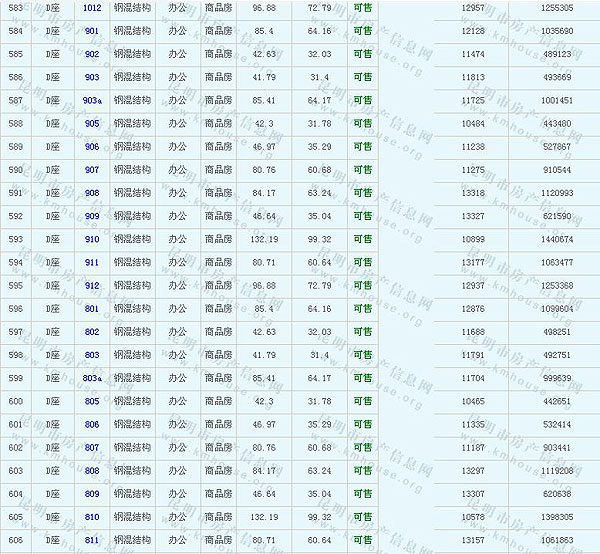Click room 905 link
The height and width of the screenshot is (554, 600).
pyautogui.click(x=92, y=124)
